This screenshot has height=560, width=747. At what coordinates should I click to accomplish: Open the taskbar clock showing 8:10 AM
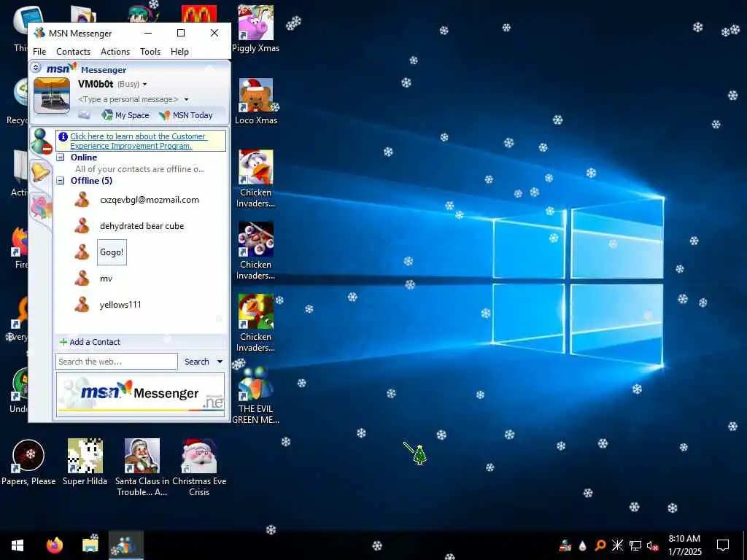684,545
